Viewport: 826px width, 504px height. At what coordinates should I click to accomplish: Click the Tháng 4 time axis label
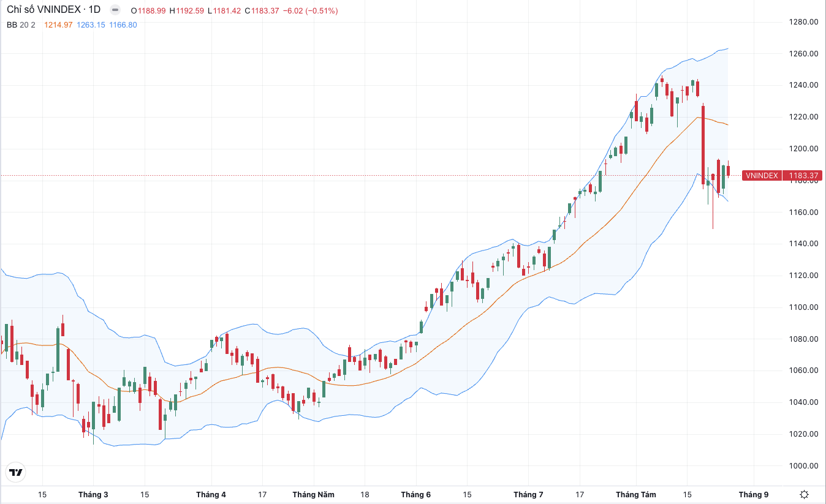point(211,495)
